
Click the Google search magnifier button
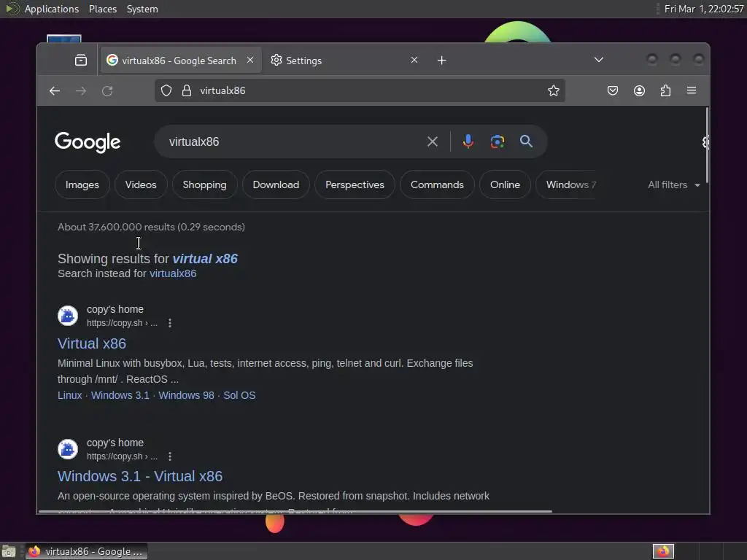pos(527,141)
